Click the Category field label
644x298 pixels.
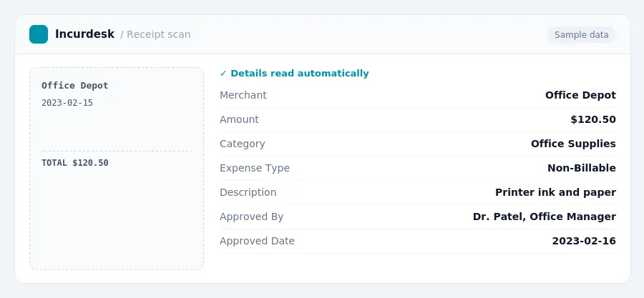point(243,144)
